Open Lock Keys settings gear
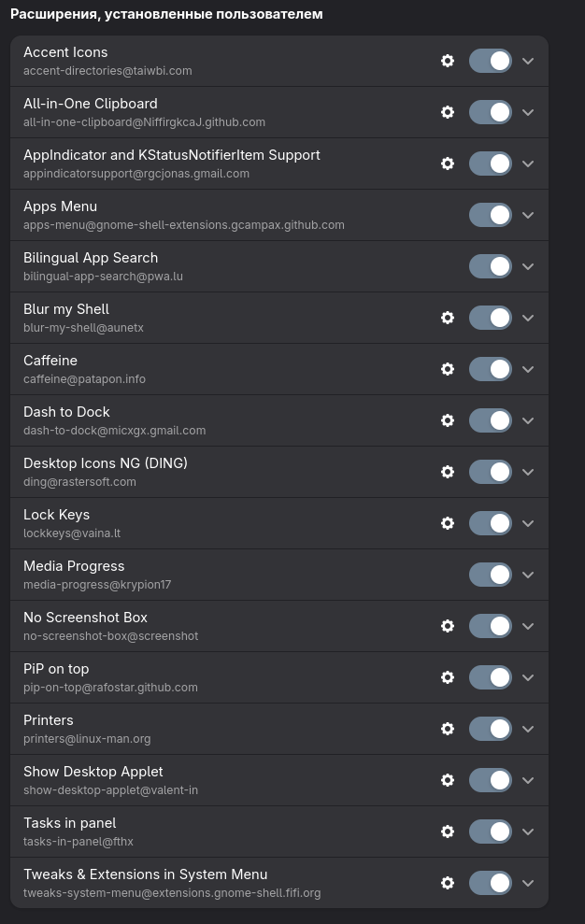The height and width of the screenshot is (924, 585). coord(448,523)
